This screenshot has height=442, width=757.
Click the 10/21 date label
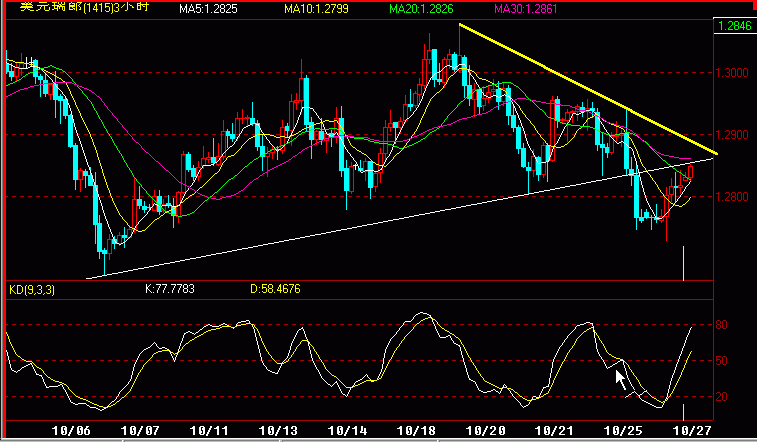(x=554, y=430)
